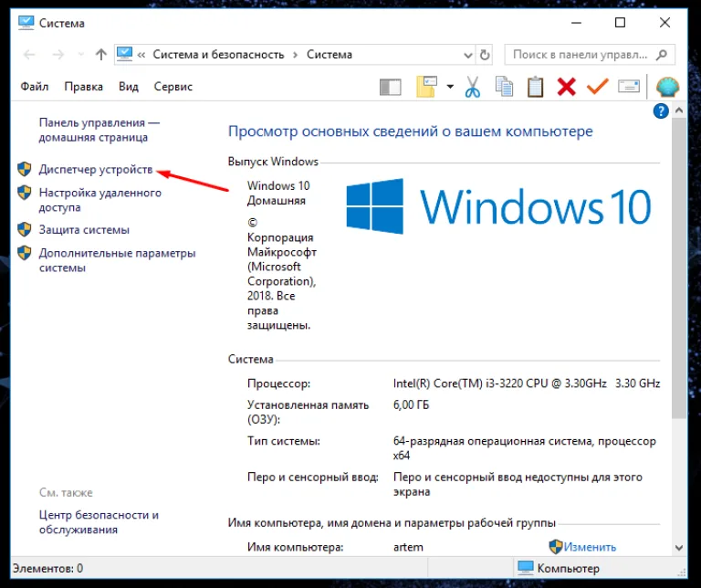Open Защита системы link

coord(84,230)
